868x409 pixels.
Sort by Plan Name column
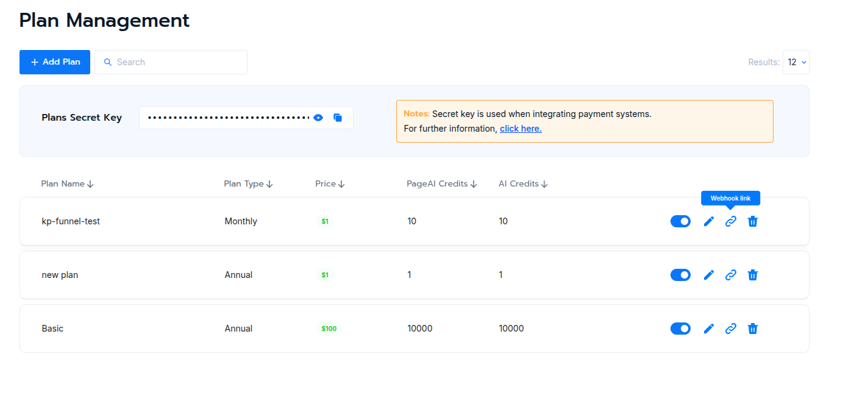[67, 184]
